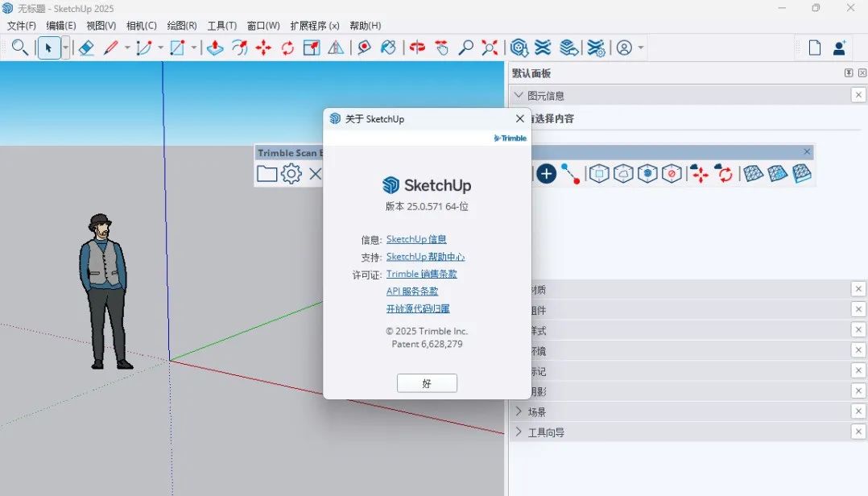Select the Scale tool
The height and width of the screenshot is (496, 868).
[312, 48]
